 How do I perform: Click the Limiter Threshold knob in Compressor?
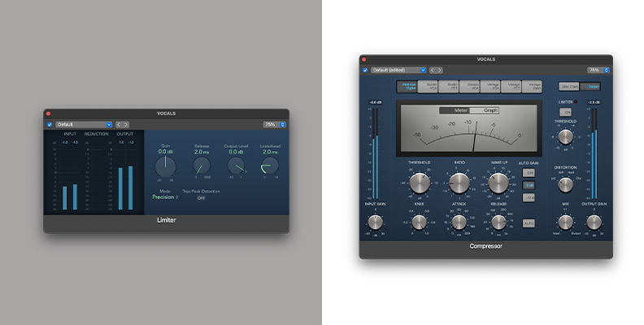point(566,136)
